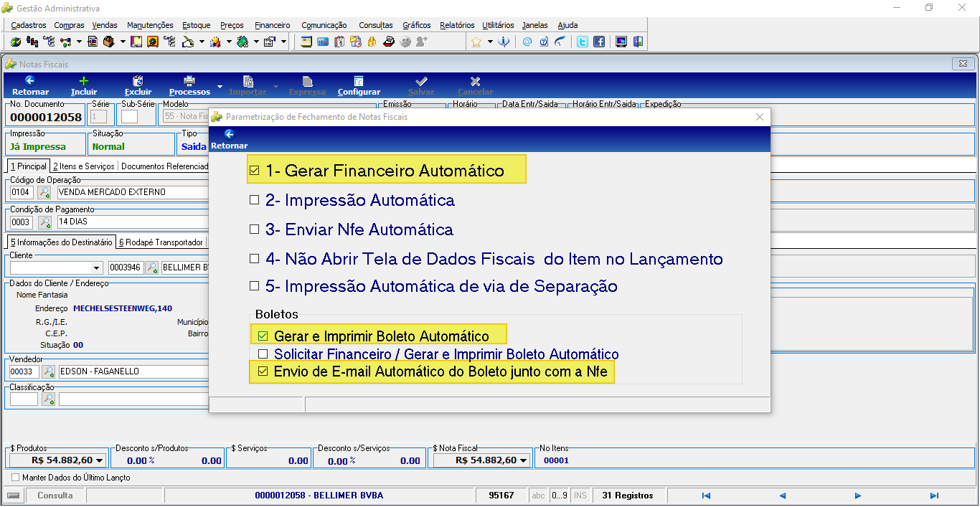Click the monitor screen icon in toolbar
The width and height of the screenshot is (980, 507).
(621, 42)
